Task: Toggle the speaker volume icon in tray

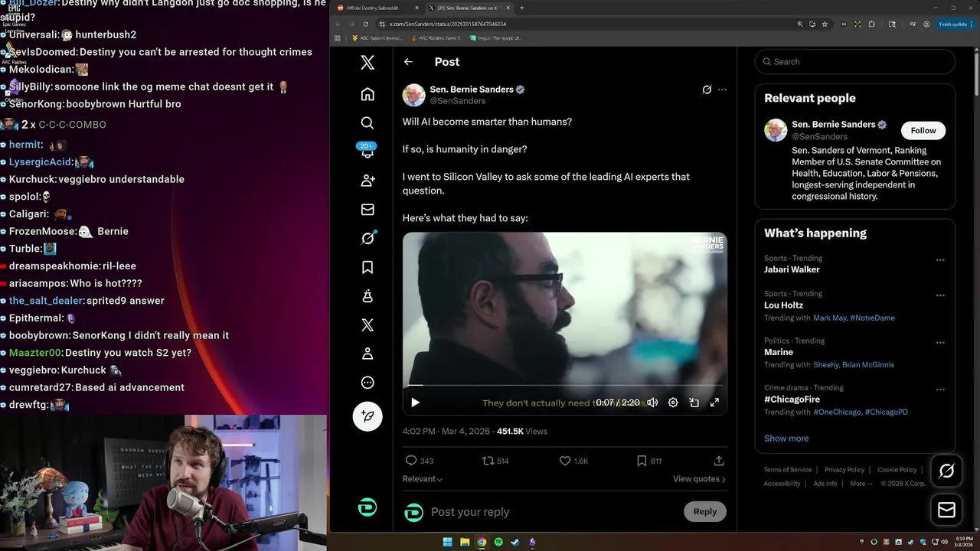Action: click(x=943, y=543)
